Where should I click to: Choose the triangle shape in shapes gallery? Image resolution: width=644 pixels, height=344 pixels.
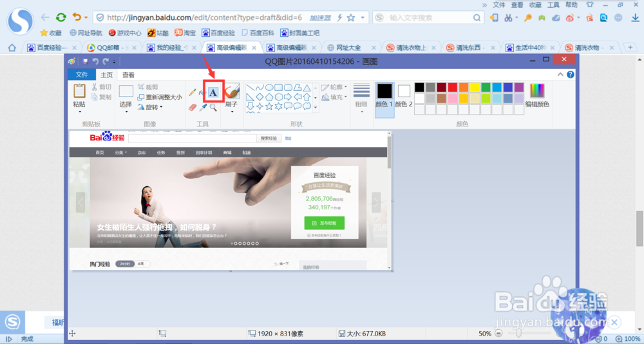tap(307, 88)
